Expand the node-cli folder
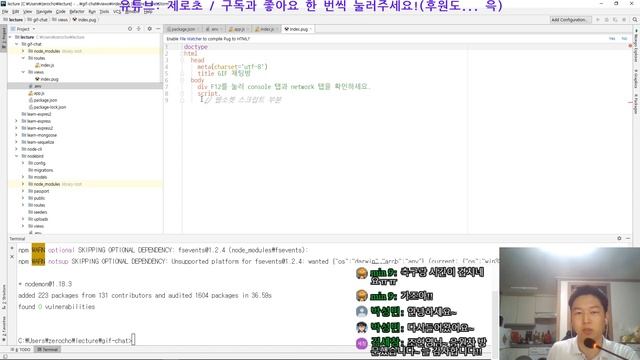The image size is (640, 360). pos(17,149)
